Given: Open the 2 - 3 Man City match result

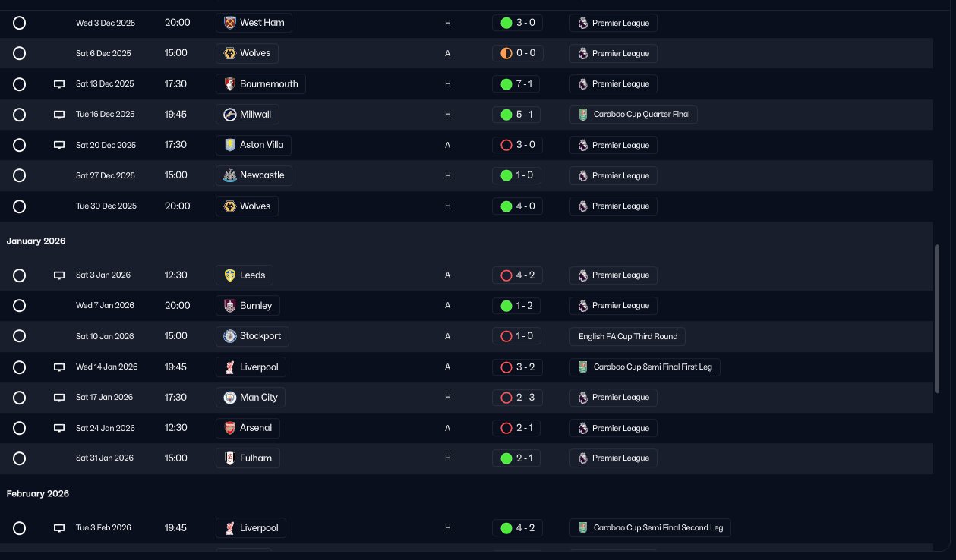Looking at the screenshot, I should pos(517,398).
